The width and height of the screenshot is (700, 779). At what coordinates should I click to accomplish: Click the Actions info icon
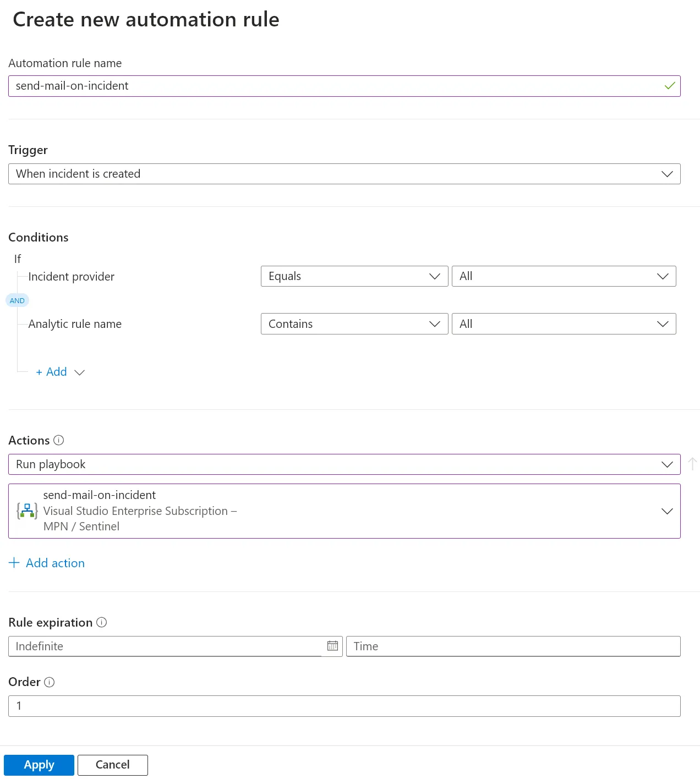coord(59,440)
